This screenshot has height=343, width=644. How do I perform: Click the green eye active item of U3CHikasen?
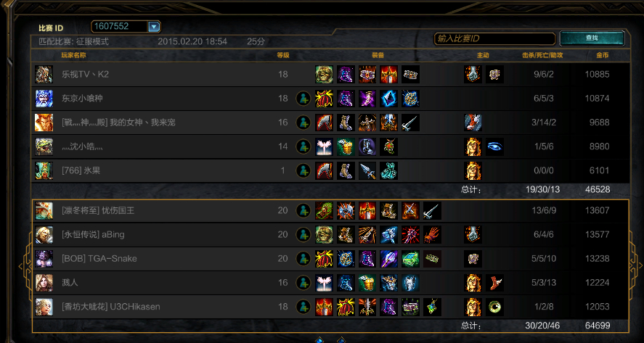(x=494, y=307)
